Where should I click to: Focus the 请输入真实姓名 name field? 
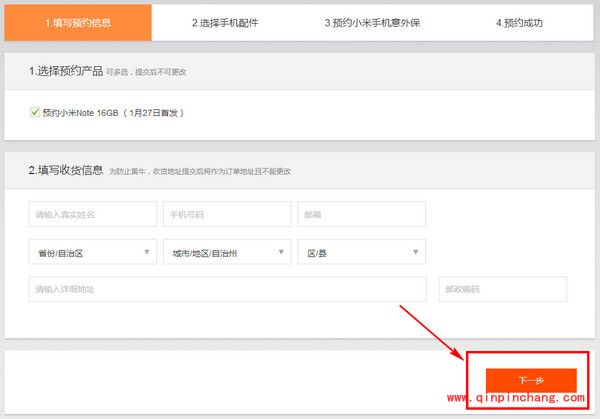(x=93, y=214)
